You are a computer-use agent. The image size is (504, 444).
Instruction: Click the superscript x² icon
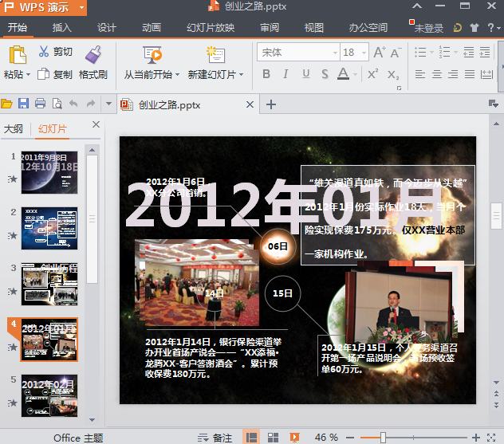[372, 74]
